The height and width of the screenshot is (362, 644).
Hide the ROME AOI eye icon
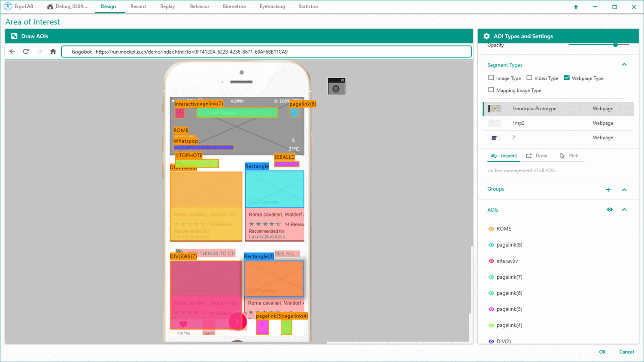coord(491,229)
